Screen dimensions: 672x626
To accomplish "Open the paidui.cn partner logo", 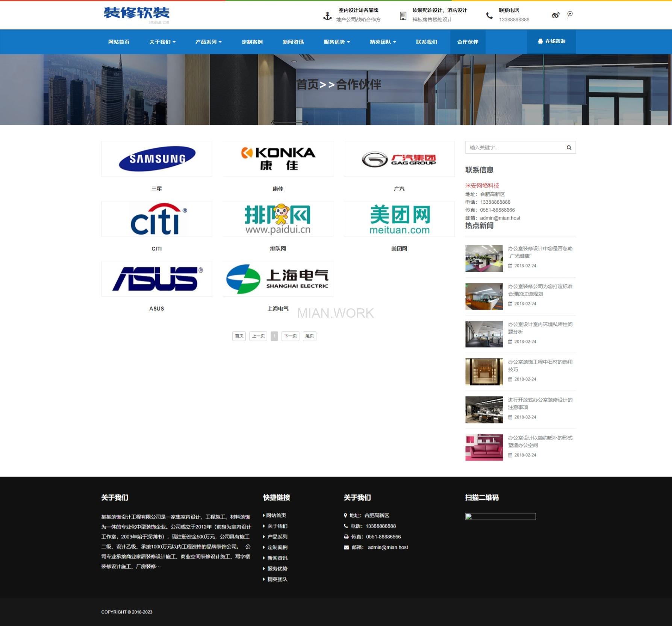I will [x=278, y=219].
